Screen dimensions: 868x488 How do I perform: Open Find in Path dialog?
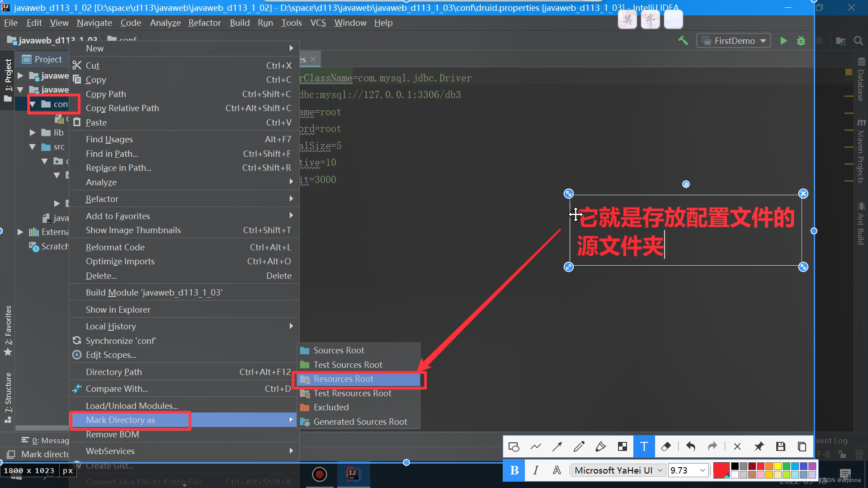(112, 154)
